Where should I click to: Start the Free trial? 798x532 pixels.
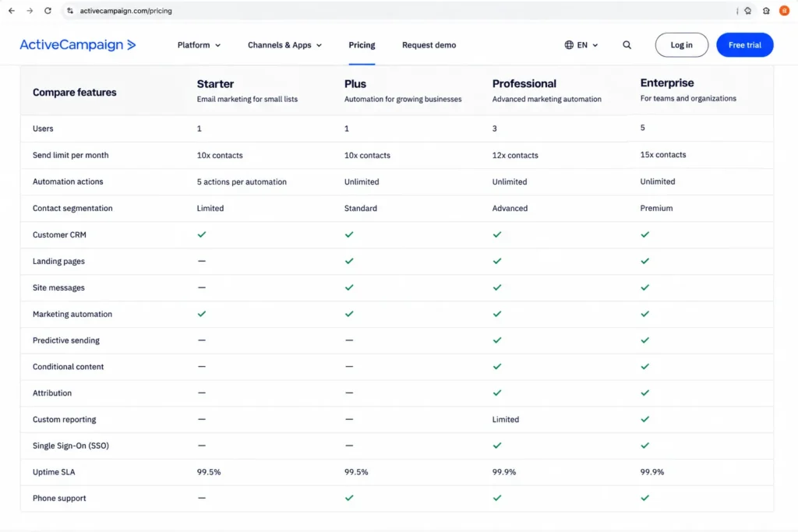744,44
